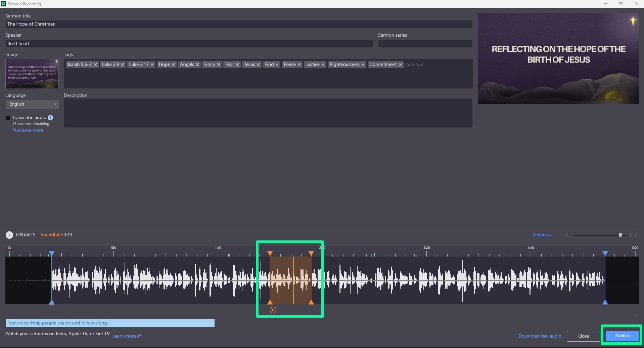The image size is (644, 348).
Task: Click the Transcribe audio info icon
Action: coord(50,118)
